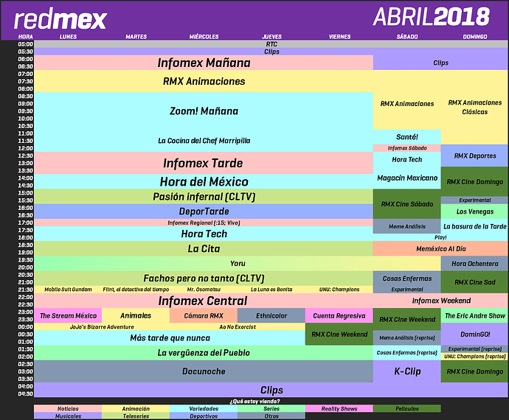509x420 pixels.
Task: Select The Stream México block
Action: (x=68, y=315)
